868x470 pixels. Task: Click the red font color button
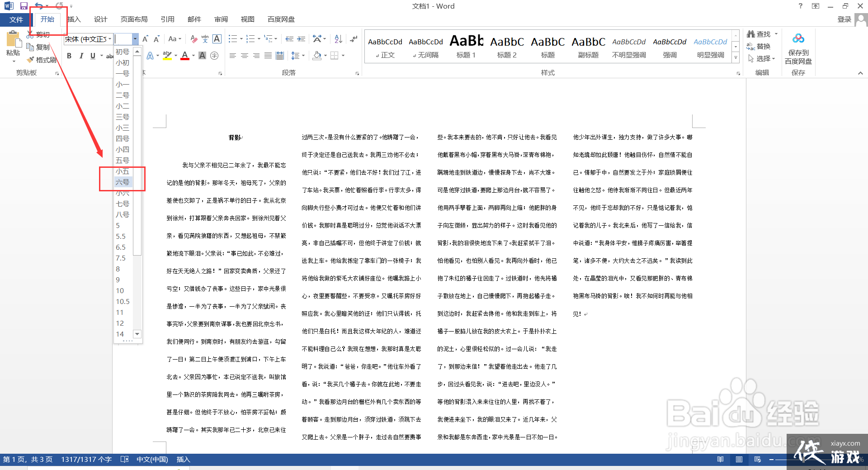click(185, 56)
